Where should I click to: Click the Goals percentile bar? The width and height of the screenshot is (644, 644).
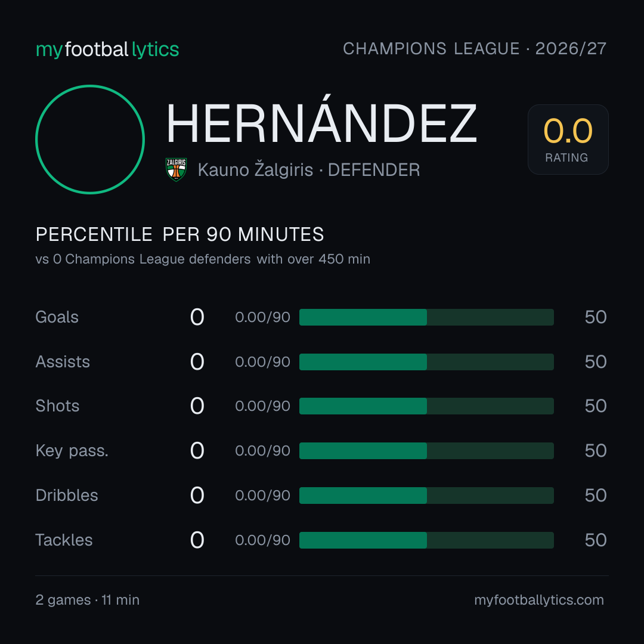(426, 317)
